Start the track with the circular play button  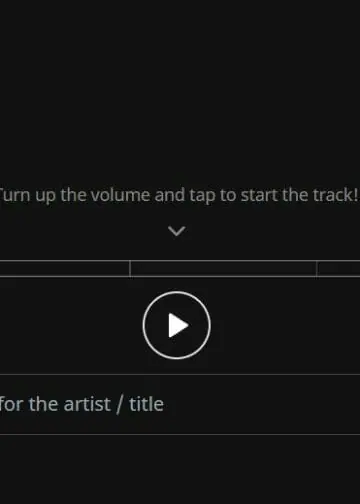click(x=177, y=325)
